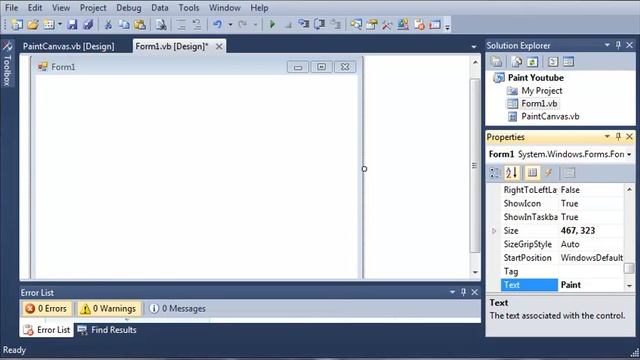640x360 pixels.
Task: Switch to the Find Results tab
Action: click(107, 330)
